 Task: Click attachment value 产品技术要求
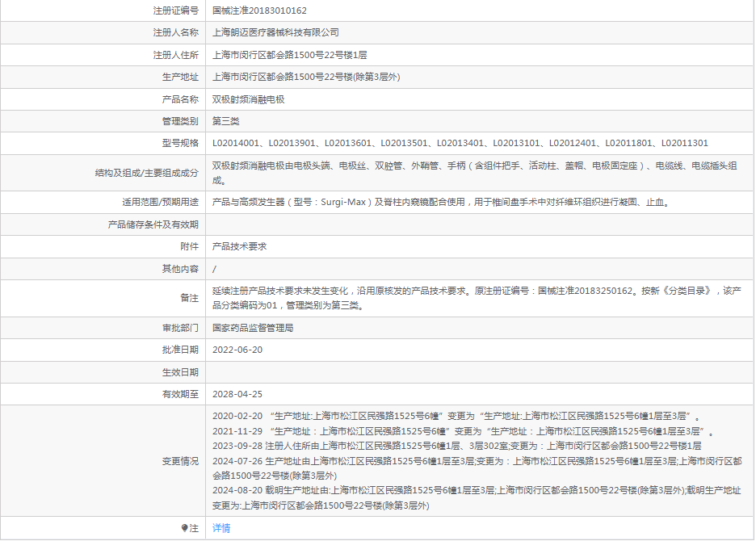[x=239, y=246]
